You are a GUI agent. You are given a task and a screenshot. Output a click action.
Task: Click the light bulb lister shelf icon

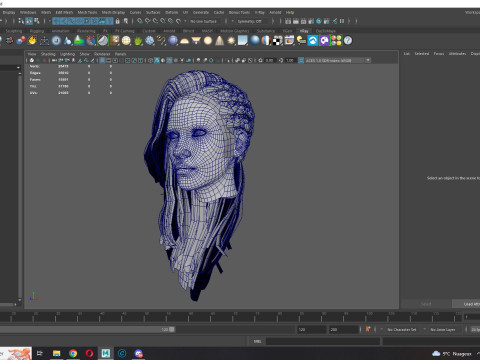[x=301, y=40]
